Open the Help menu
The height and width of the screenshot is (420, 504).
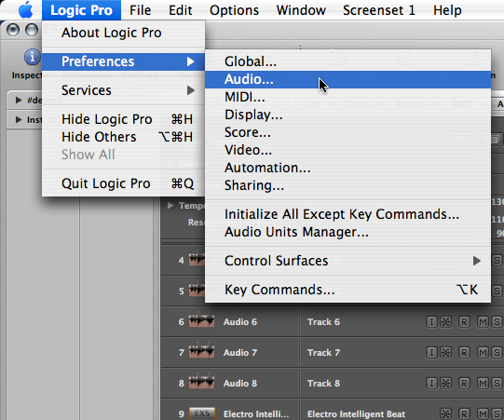[447, 10]
